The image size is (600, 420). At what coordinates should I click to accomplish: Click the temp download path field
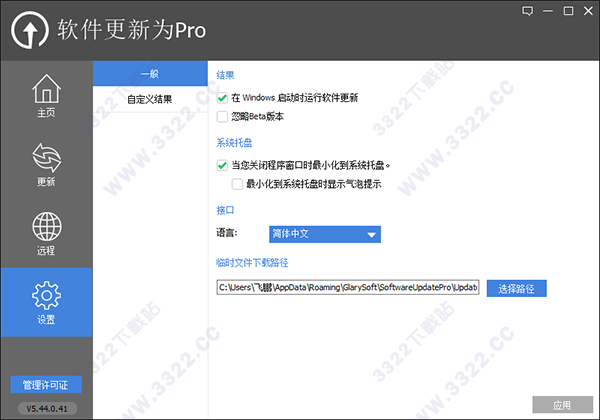point(348,287)
